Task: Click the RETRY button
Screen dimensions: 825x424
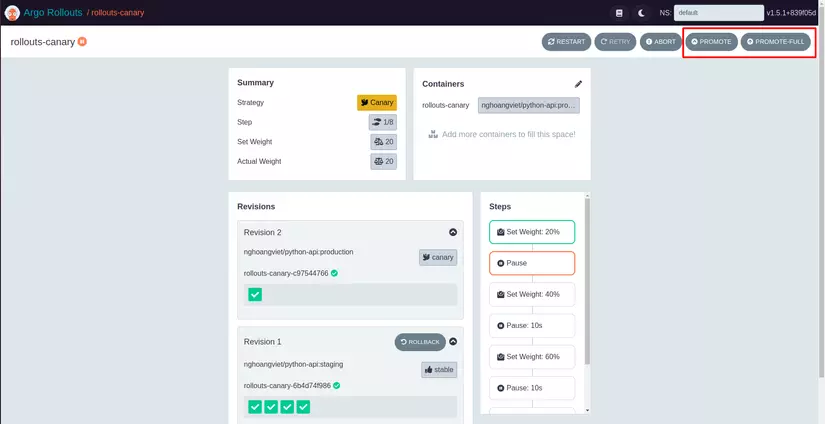Action: [615, 42]
